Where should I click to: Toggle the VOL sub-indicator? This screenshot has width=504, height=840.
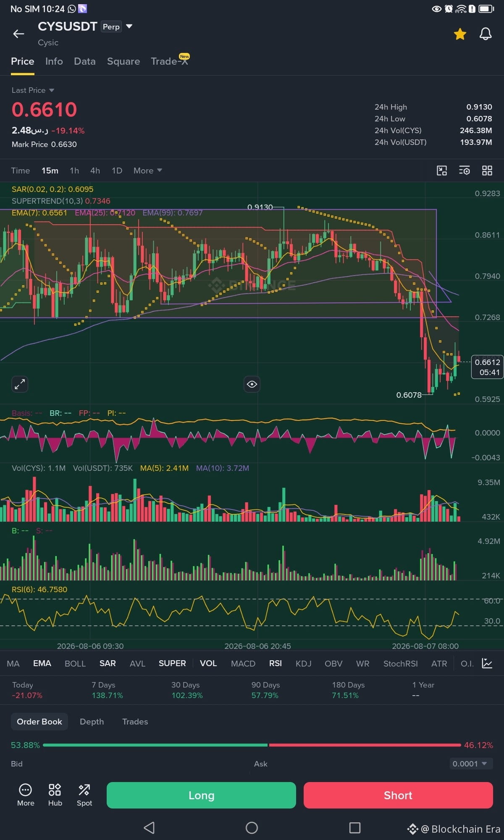208,664
